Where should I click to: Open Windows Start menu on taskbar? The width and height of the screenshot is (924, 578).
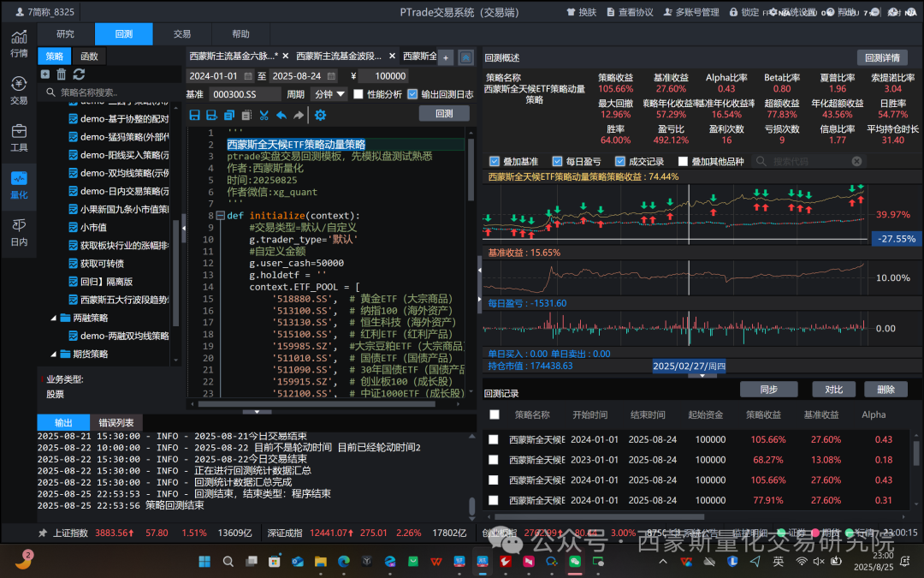click(x=204, y=561)
